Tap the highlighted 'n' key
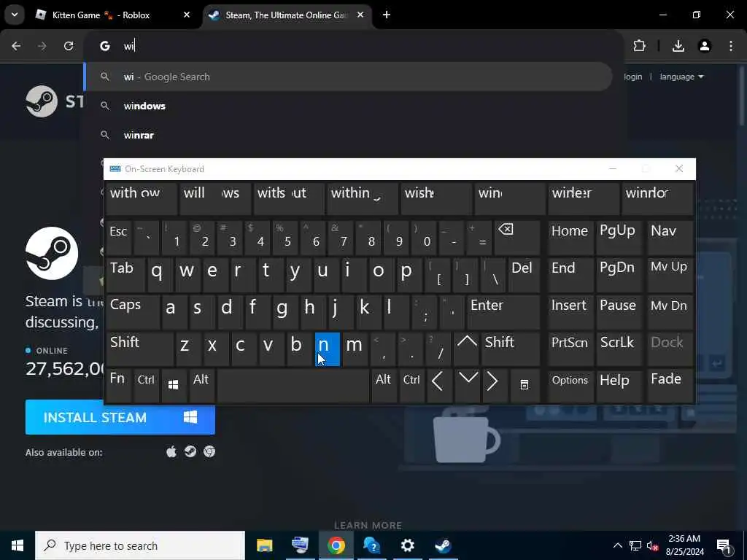Screen dimensions: 747x560 point(328,349)
